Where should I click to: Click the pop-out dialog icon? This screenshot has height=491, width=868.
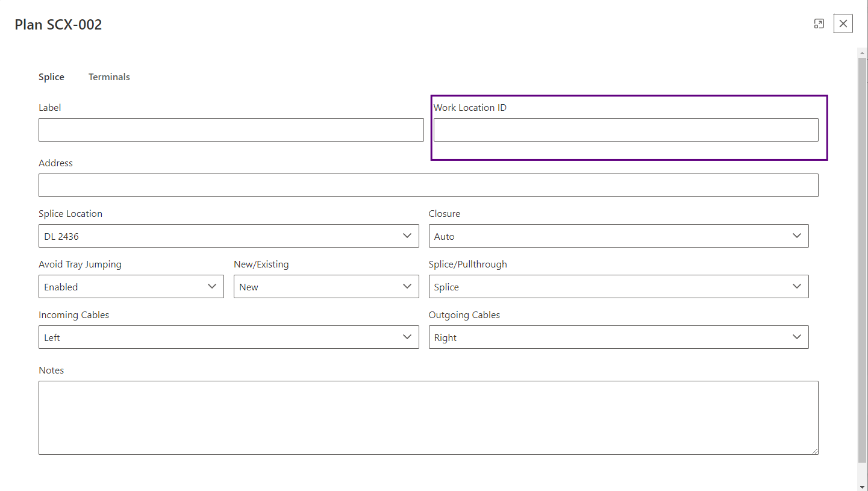point(819,23)
